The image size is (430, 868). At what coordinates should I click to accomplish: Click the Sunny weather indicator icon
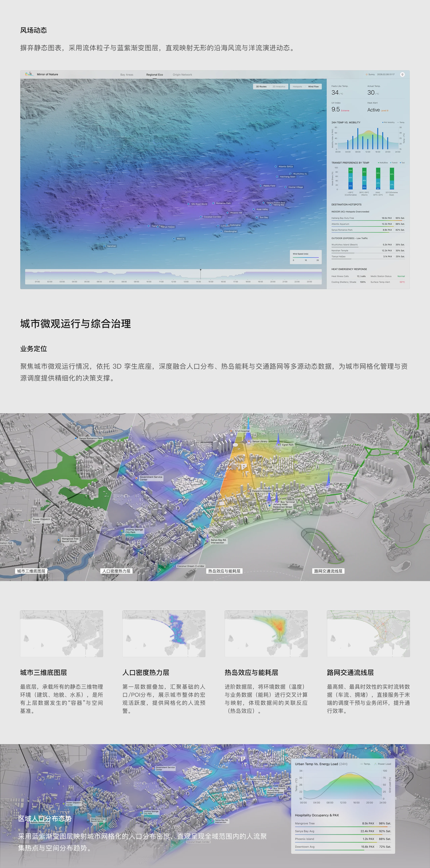(367, 75)
